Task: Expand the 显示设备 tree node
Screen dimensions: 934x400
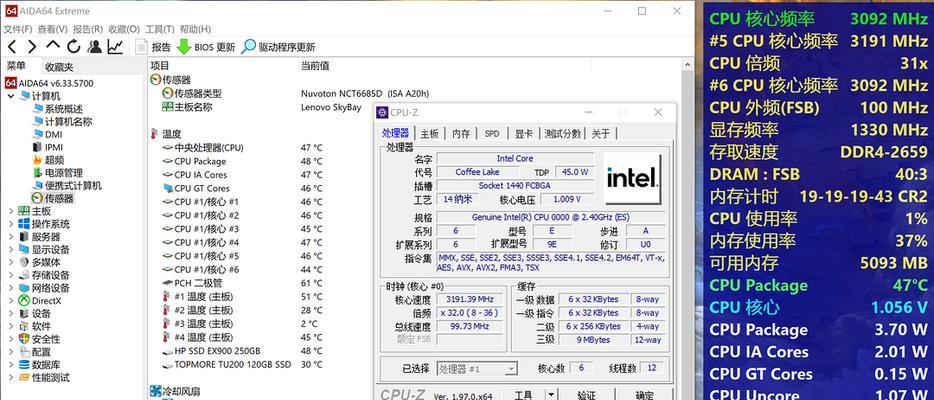Action: pos(11,249)
